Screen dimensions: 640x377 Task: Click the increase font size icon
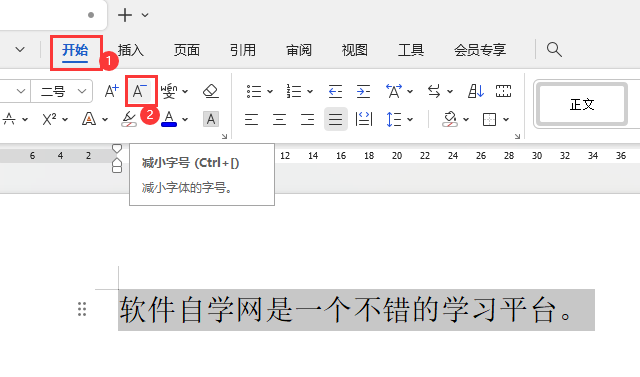(x=111, y=91)
